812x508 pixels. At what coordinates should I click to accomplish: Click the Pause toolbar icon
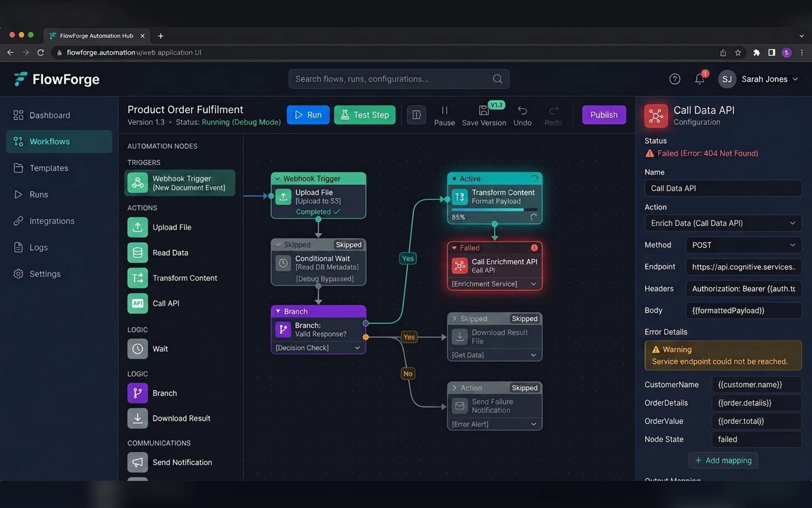444,110
